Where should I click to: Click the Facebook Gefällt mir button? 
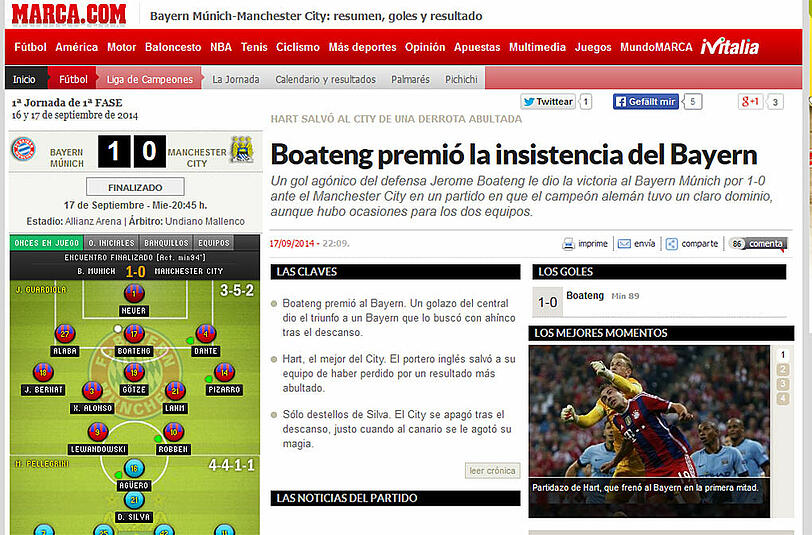pos(646,102)
